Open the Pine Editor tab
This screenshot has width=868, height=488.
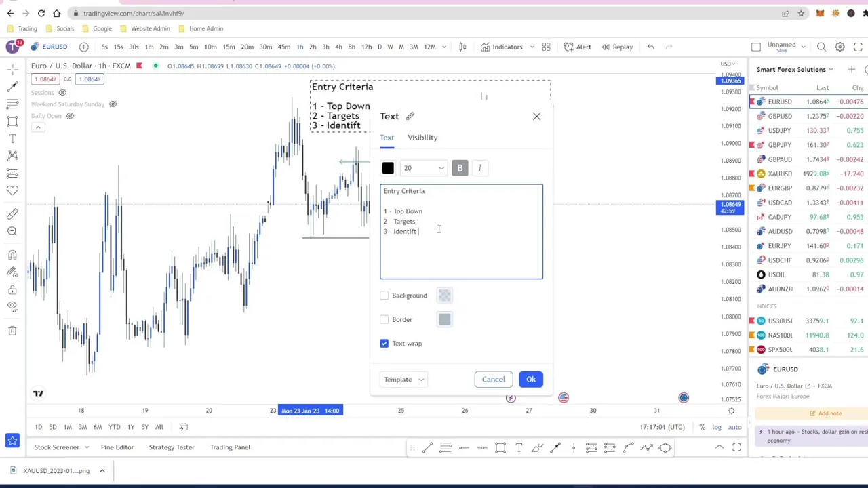[117, 447]
